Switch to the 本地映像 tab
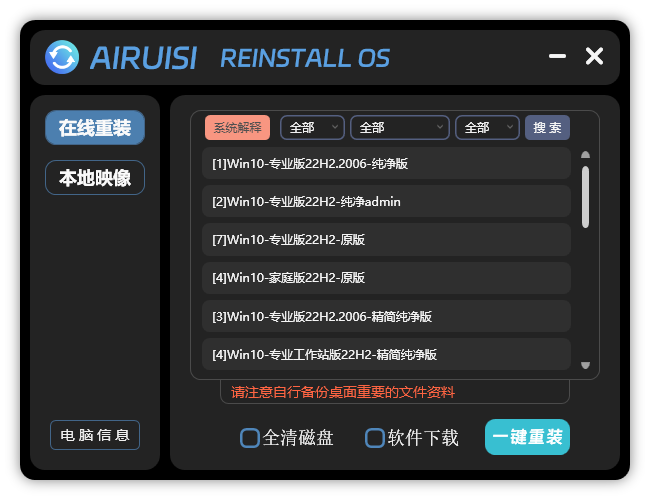 click(95, 177)
